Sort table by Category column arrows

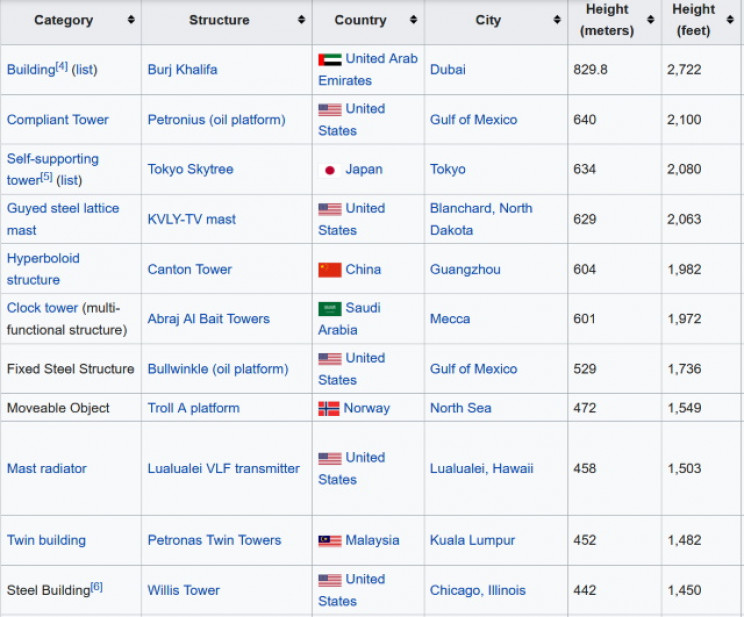point(131,19)
